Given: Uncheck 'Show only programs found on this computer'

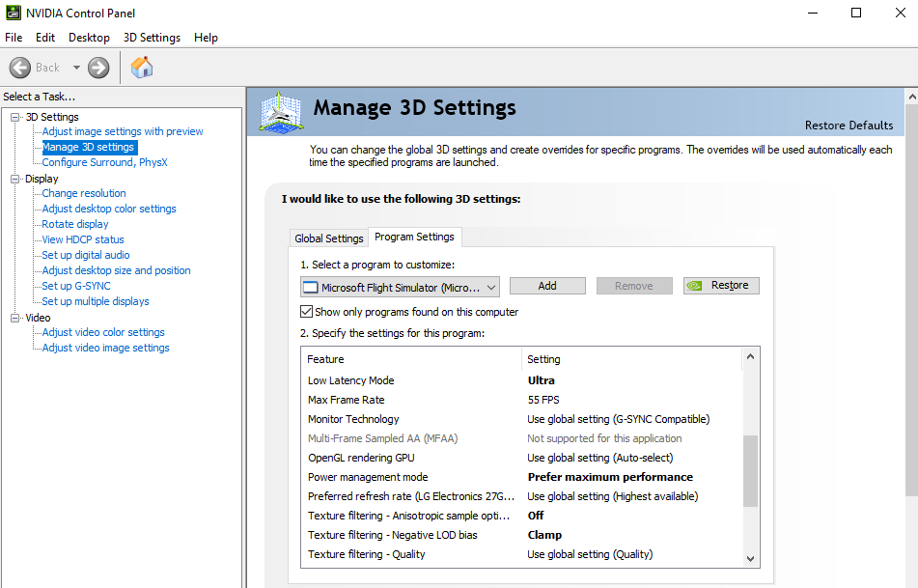Looking at the screenshot, I should coord(307,311).
